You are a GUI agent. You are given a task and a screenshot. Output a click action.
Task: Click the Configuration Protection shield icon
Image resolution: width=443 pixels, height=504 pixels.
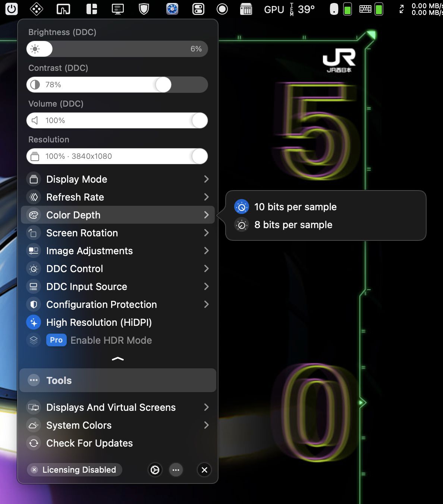click(x=34, y=305)
